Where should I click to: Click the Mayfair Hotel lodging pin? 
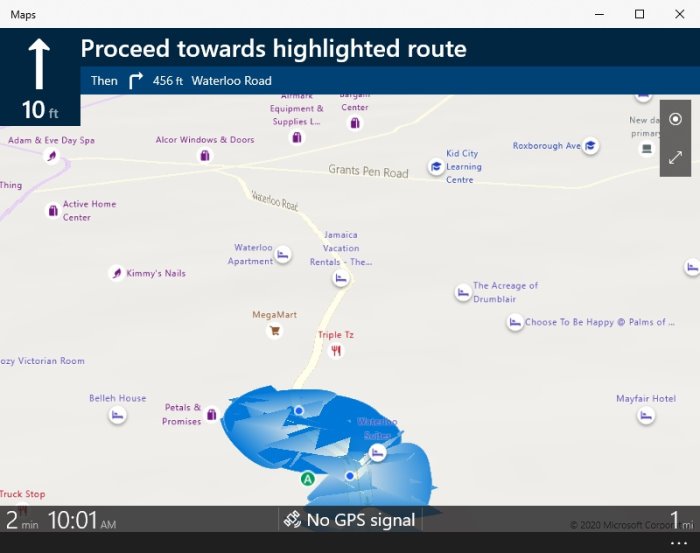point(646,416)
